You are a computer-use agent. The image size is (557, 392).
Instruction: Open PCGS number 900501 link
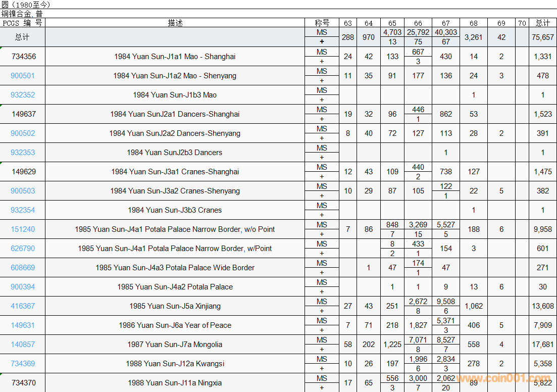(23, 76)
